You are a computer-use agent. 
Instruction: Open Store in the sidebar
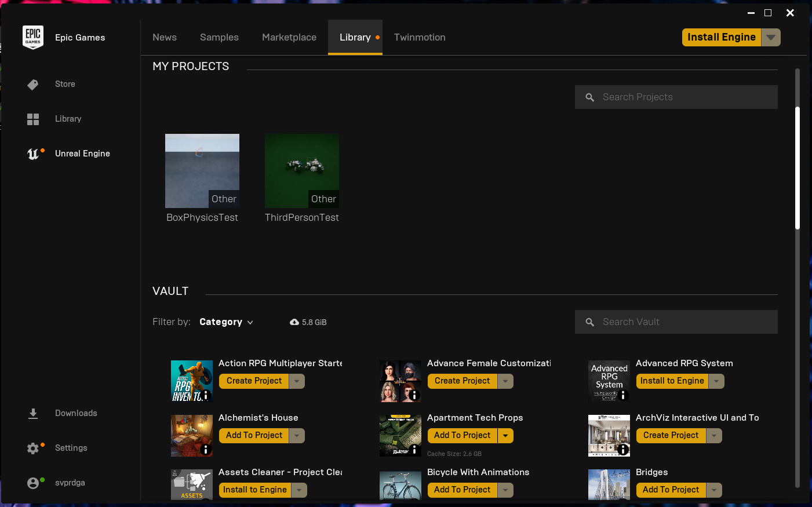click(x=65, y=84)
